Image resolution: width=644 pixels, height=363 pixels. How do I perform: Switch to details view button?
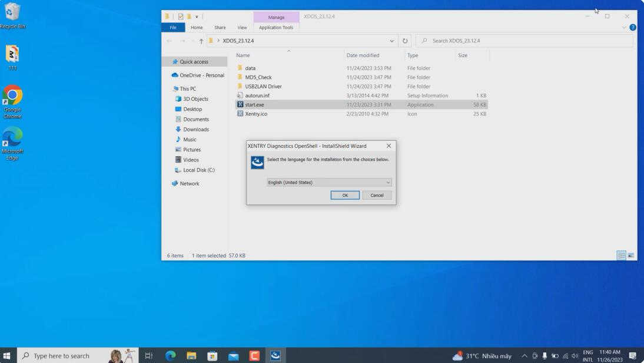[621, 256]
